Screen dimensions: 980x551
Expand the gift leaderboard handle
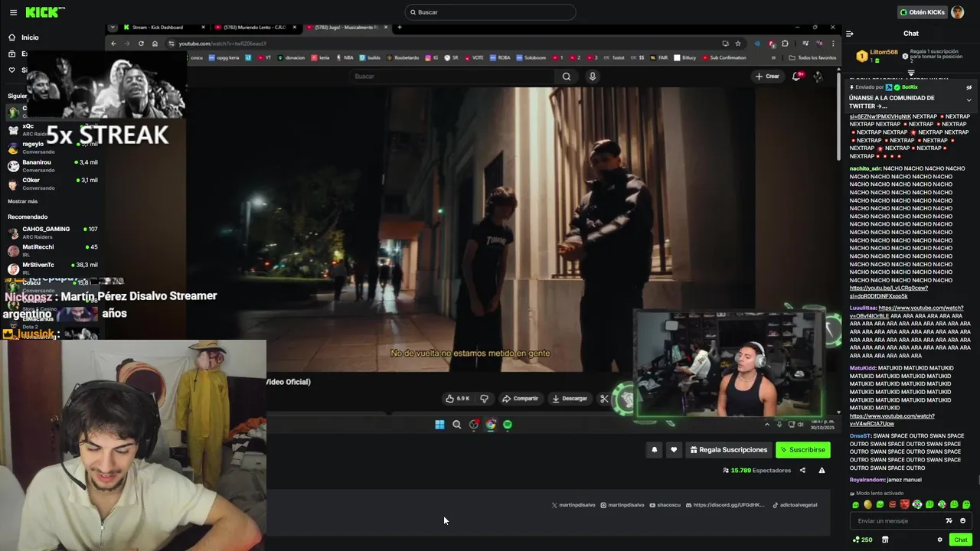pos(911,73)
